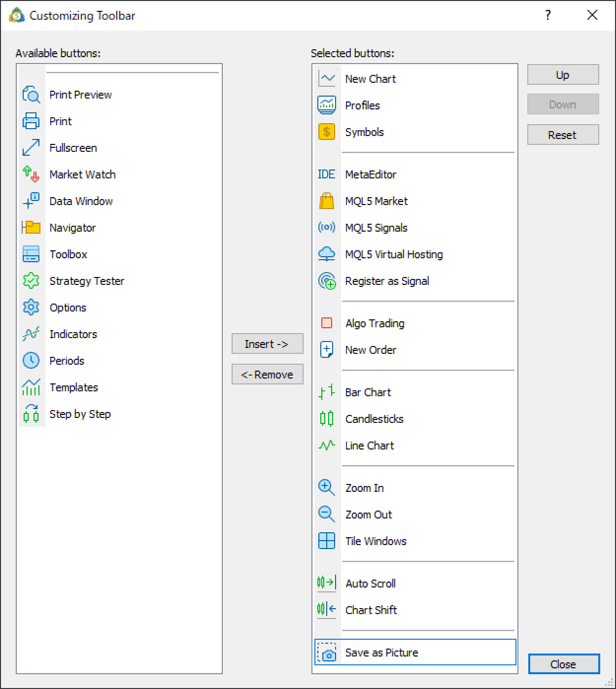Select the "Periods" label

67,361
